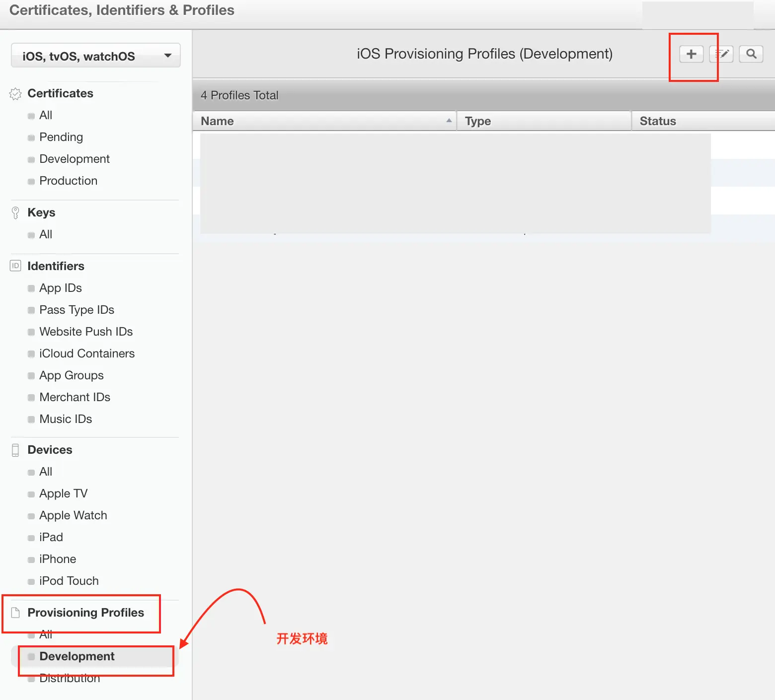This screenshot has height=700, width=775.
Task: Show iPhone devices
Action: coord(58,559)
